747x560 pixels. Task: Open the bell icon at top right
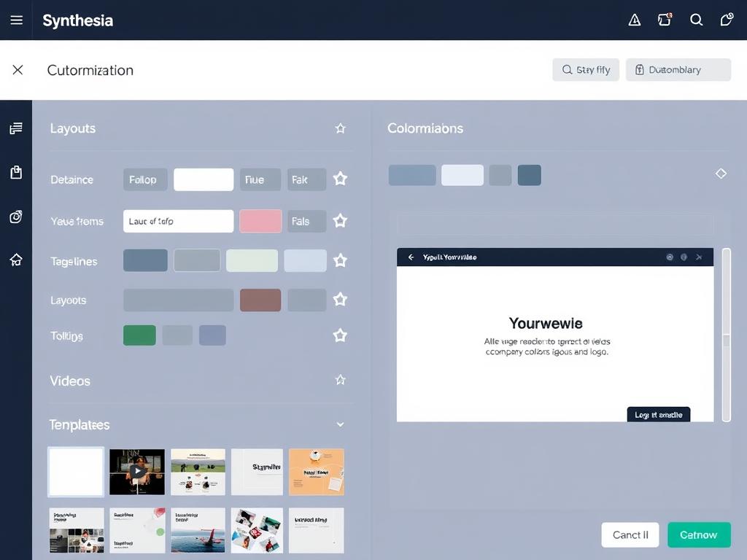(727, 20)
